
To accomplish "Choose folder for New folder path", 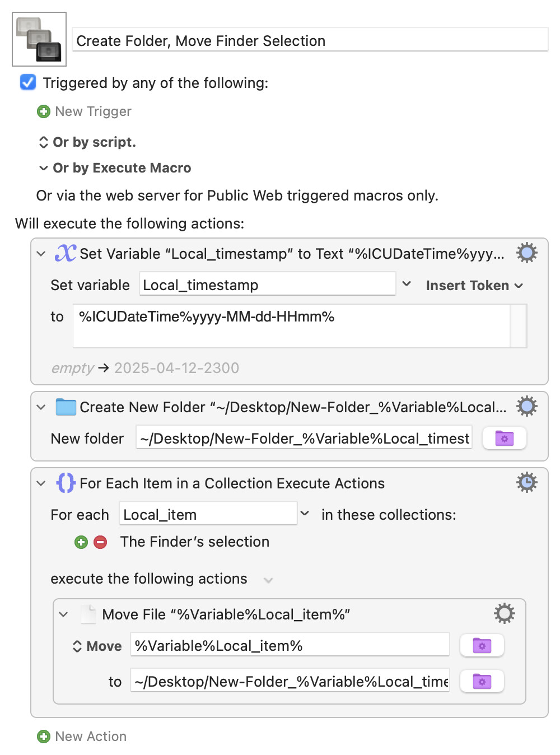I will (504, 438).
